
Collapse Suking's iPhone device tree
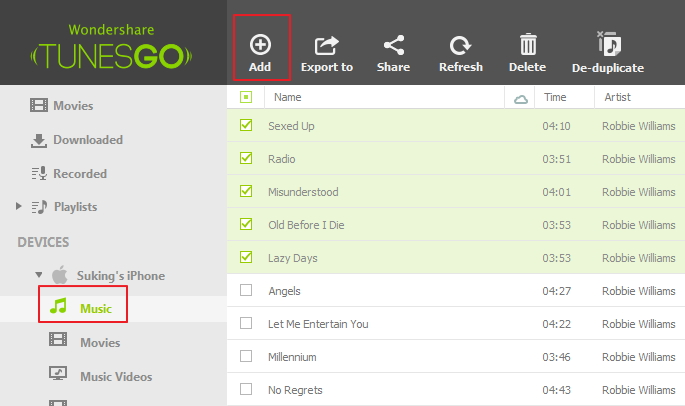point(38,275)
